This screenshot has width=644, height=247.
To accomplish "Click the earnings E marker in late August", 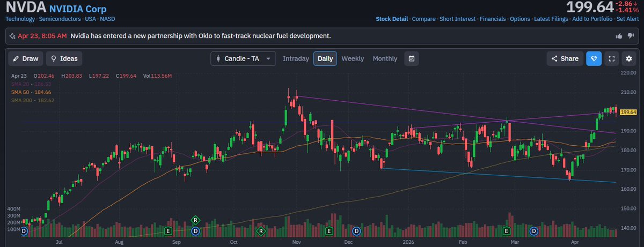I will pyautogui.click(x=169, y=231).
